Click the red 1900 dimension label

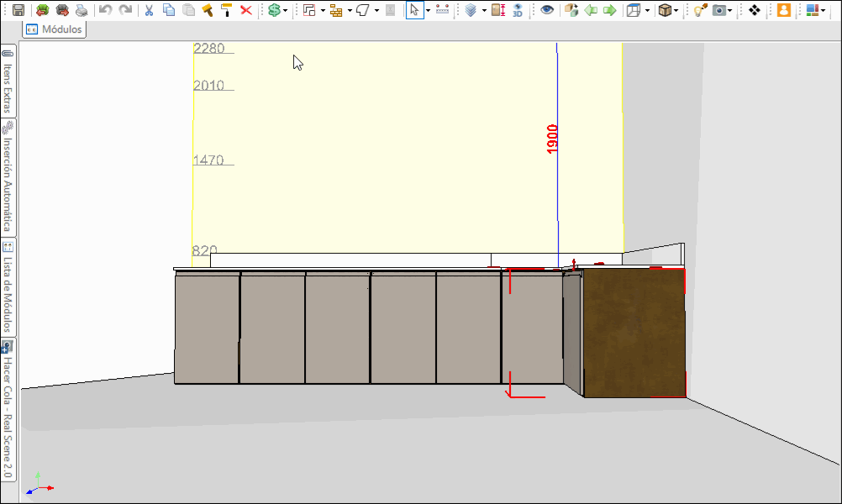(552, 139)
